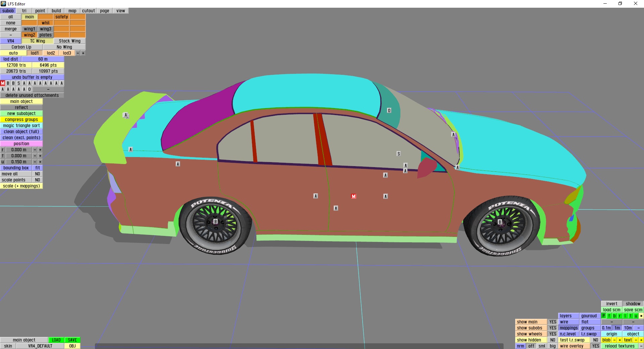Increase text size with plus
This screenshot has width=644, height=349.
pos(641,340)
